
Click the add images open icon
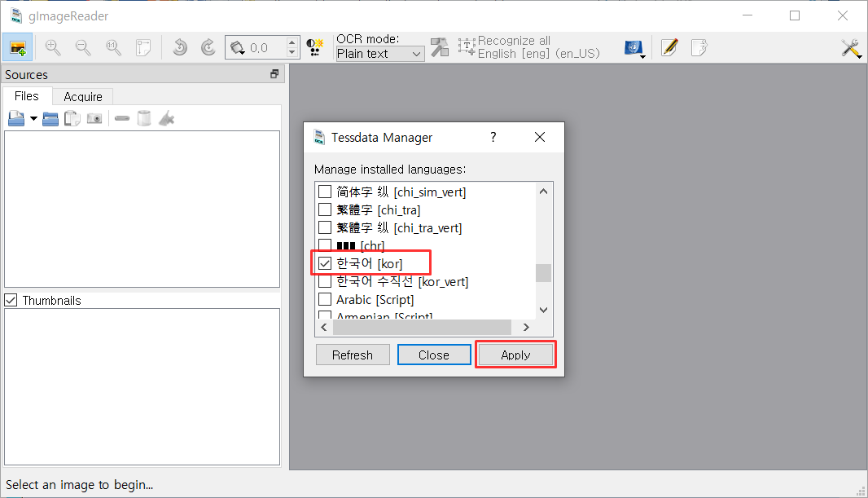16,118
